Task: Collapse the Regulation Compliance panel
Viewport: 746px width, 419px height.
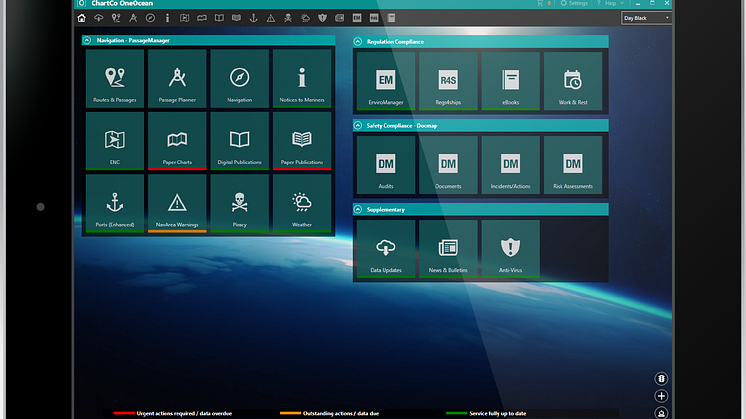Action: click(358, 42)
